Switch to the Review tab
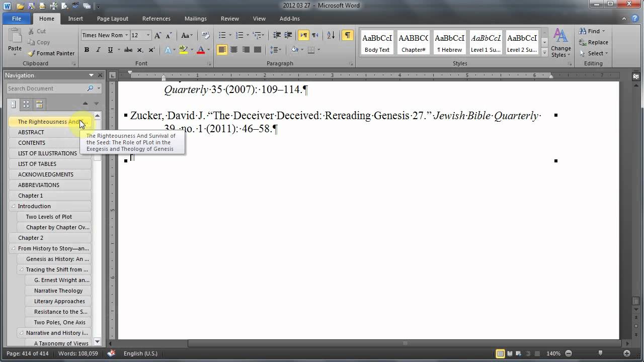This screenshot has height=362, width=644. pyautogui.click(x=230, y=19)
